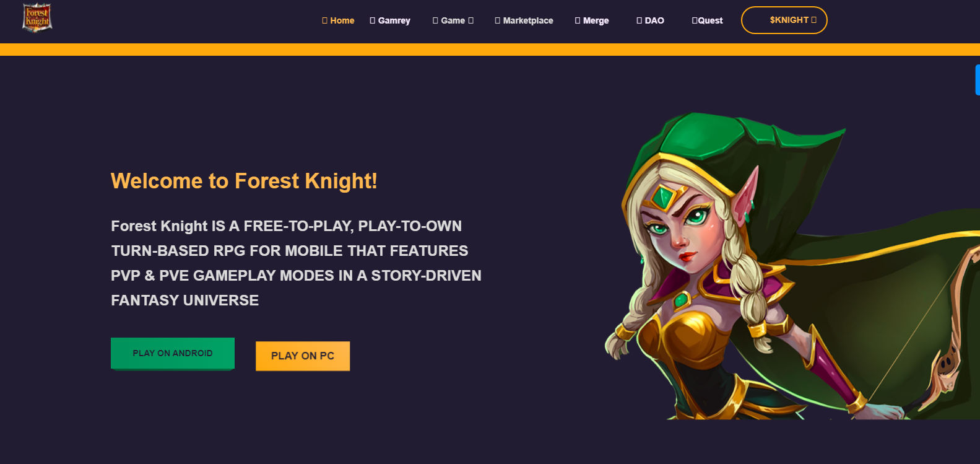Viewport: 980px width, 464px height.
Task: Click the PLAY ON ANDROID button
Action: [x=173, y=353]
